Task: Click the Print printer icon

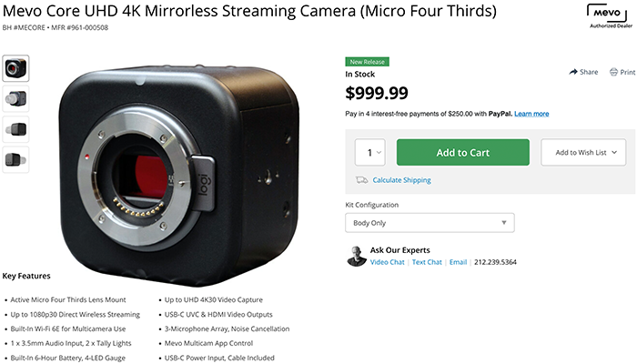Action: tap(613, 72)
